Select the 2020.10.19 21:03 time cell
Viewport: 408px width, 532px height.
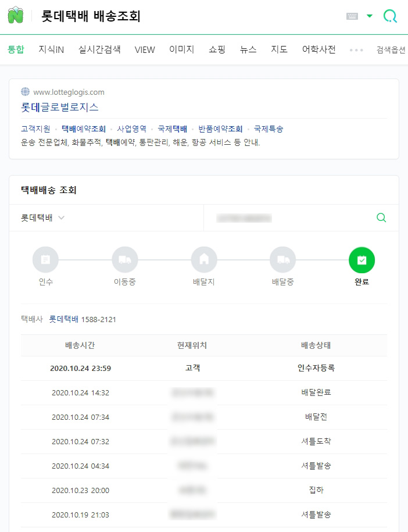(80, 515)
